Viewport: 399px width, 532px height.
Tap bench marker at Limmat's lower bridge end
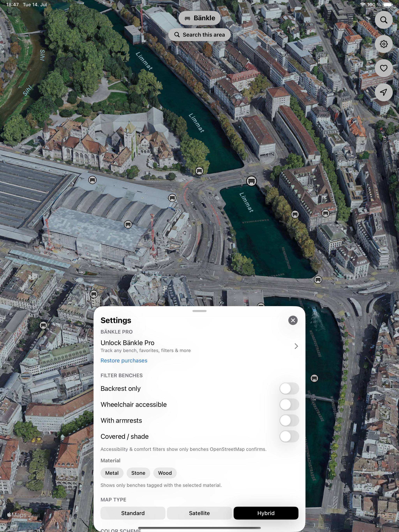click(318, 280)
